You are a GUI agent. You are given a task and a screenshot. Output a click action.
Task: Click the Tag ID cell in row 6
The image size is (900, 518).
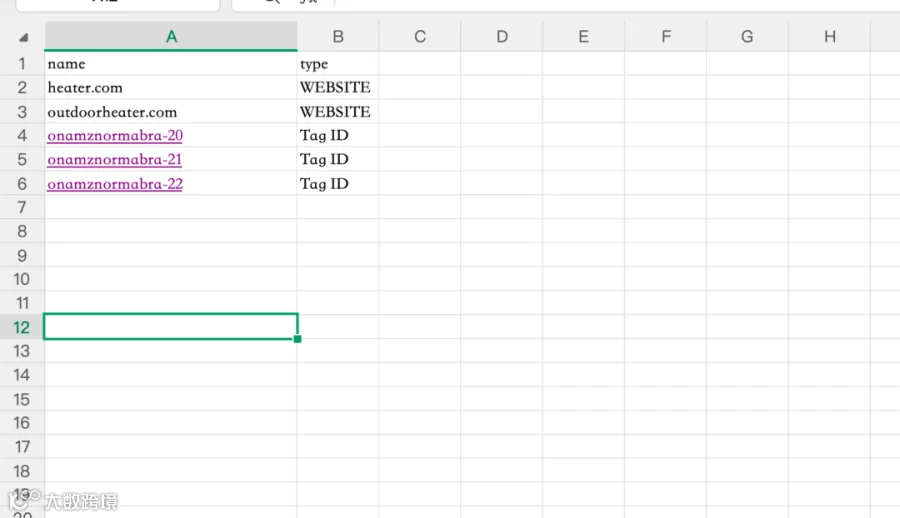pyautogui.click(x=338, y=184)
